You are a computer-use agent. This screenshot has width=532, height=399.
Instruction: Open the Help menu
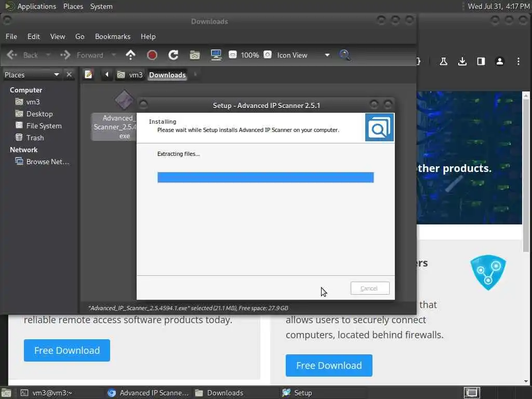[148, 36]
